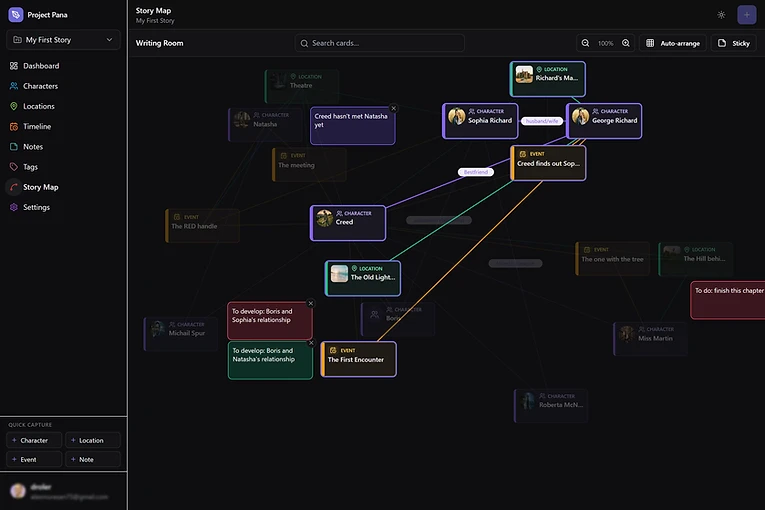Go to Characters section
Viewport: 765px width, 510px height.
click(x=40, y=86)
